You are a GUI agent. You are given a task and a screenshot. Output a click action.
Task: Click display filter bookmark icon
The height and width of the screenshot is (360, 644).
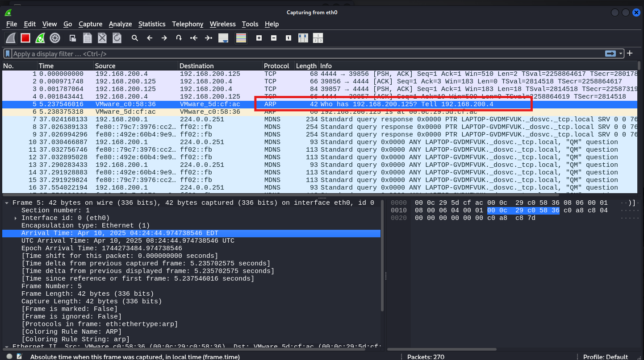click(x=7, y=54)
